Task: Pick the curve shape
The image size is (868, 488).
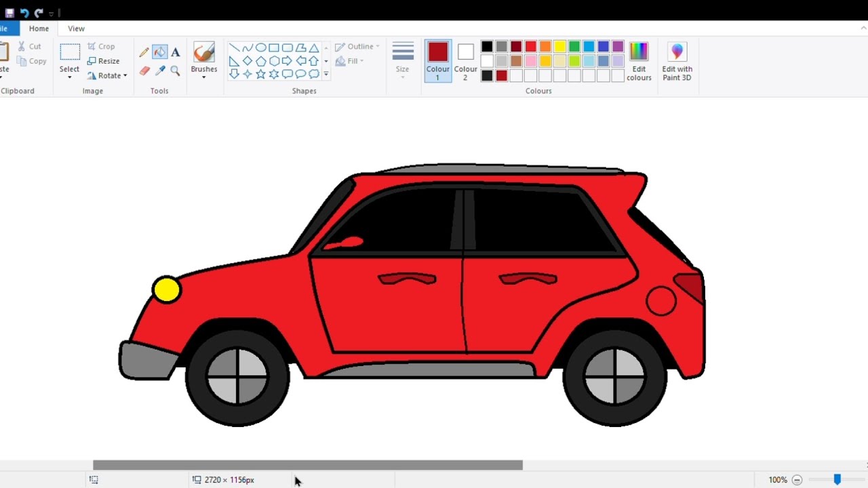Action: click(x=248, y=47)
